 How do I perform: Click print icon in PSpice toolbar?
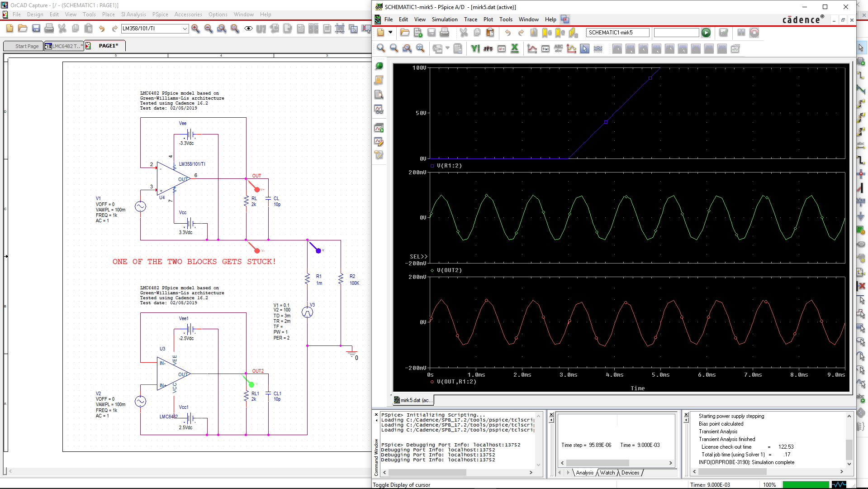(x=445, y=33)
